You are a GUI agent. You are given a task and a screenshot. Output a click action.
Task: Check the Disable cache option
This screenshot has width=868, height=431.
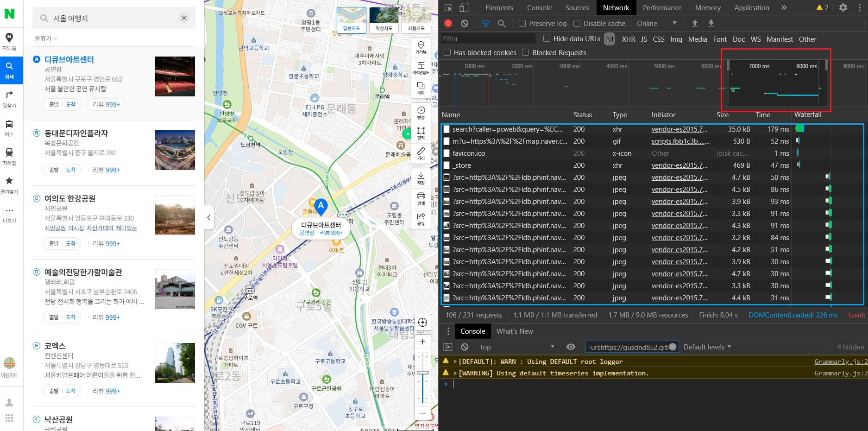pos(577,24)
